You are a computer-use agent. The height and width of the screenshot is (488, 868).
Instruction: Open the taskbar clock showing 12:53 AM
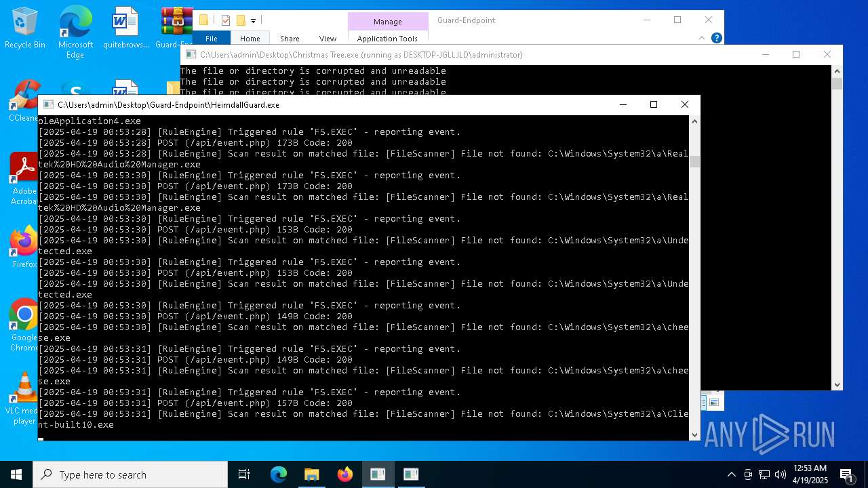click(x=810, y=474)
